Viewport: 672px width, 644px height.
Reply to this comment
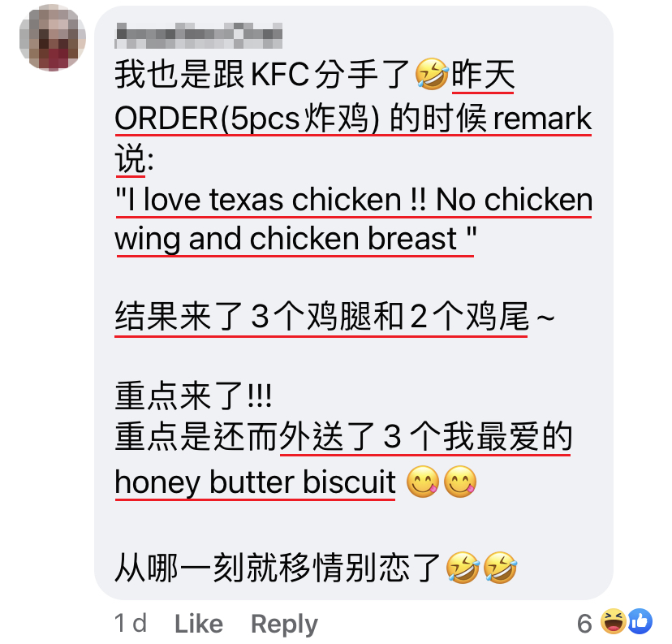point(284,625)
